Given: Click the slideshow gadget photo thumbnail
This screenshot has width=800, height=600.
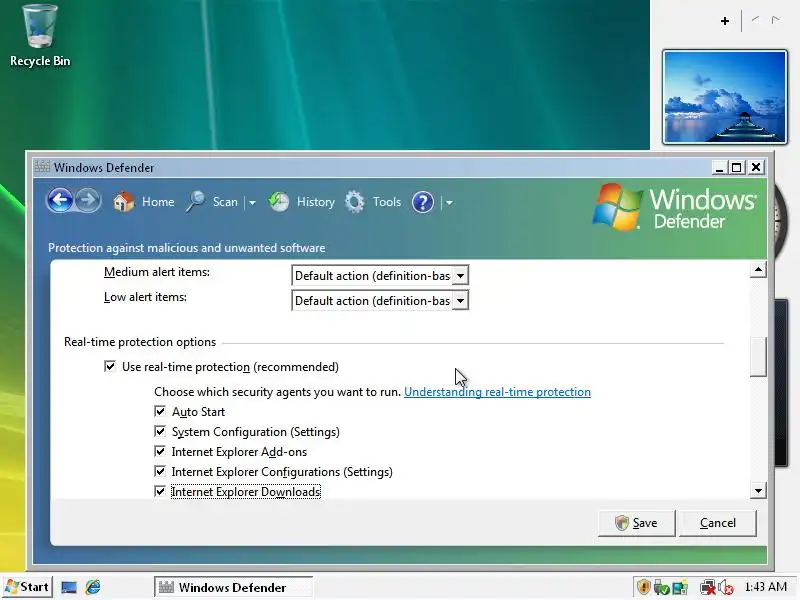Looking at the screenshot, I should (724, 97).
